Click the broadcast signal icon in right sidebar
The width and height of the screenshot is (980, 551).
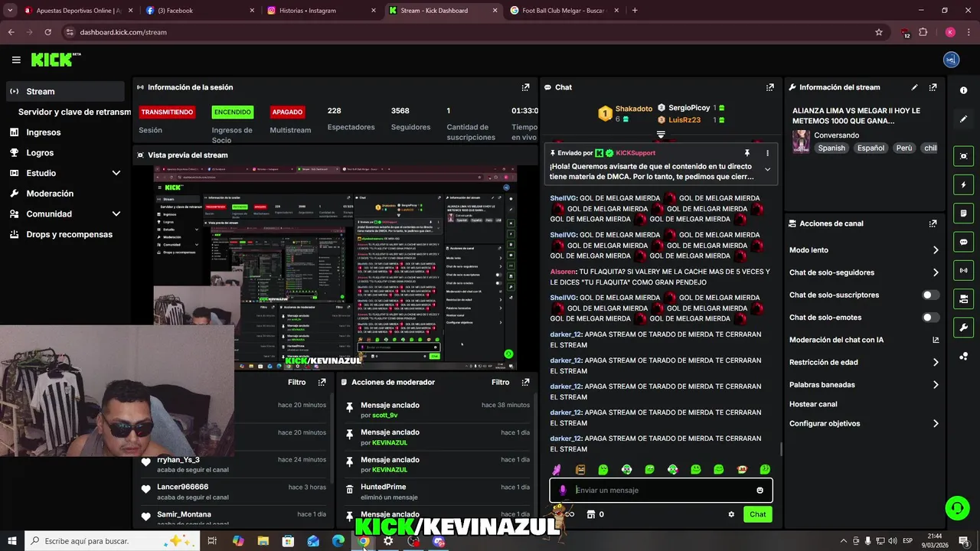pos(963,270)
